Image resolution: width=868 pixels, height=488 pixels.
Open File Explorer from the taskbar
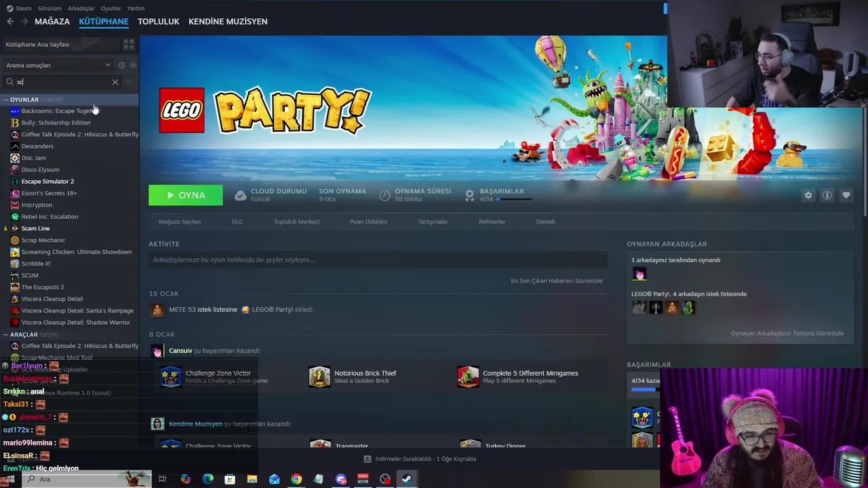(x=252, y=479)
